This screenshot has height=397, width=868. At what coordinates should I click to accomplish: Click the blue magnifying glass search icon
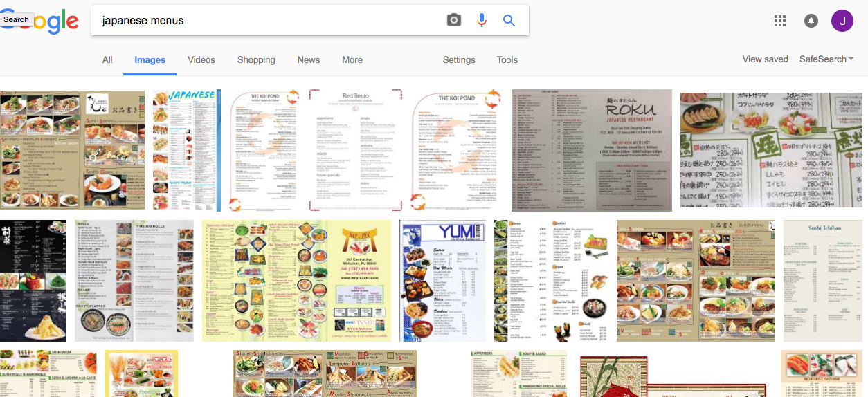click(509, 20)
